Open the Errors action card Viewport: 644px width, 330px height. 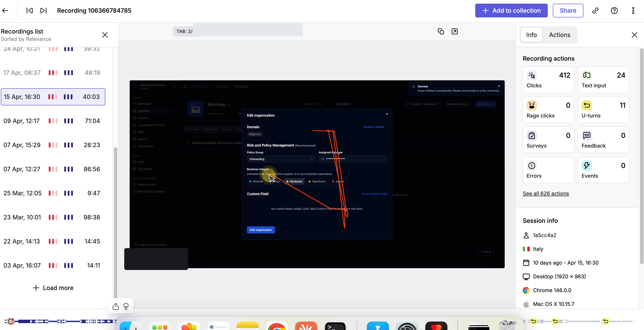548,170
